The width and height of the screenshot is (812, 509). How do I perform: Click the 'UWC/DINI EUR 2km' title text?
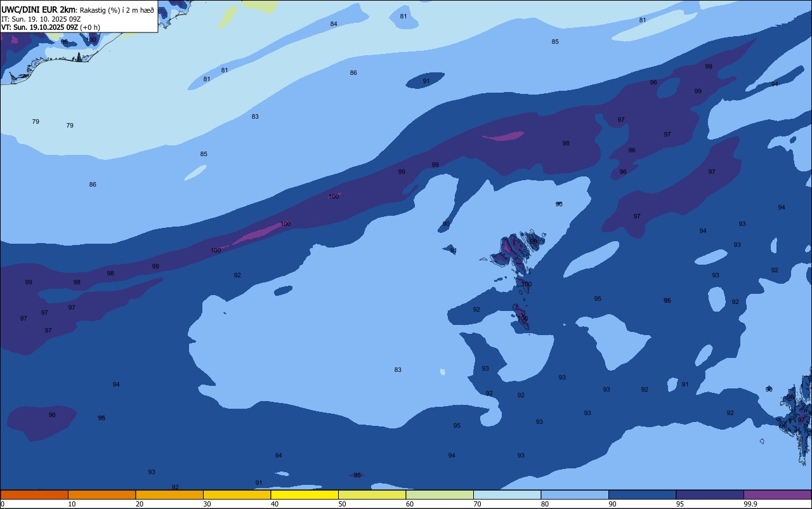pos(38,9)
